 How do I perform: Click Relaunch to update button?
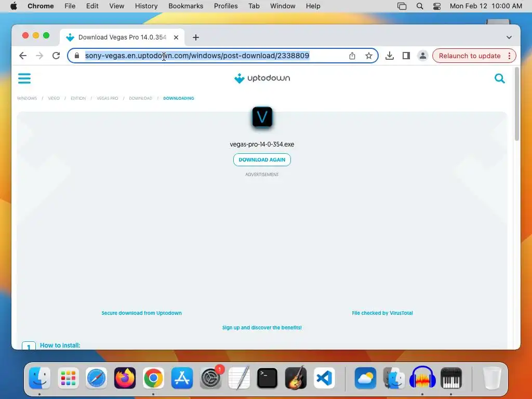(x=470, y=56)
